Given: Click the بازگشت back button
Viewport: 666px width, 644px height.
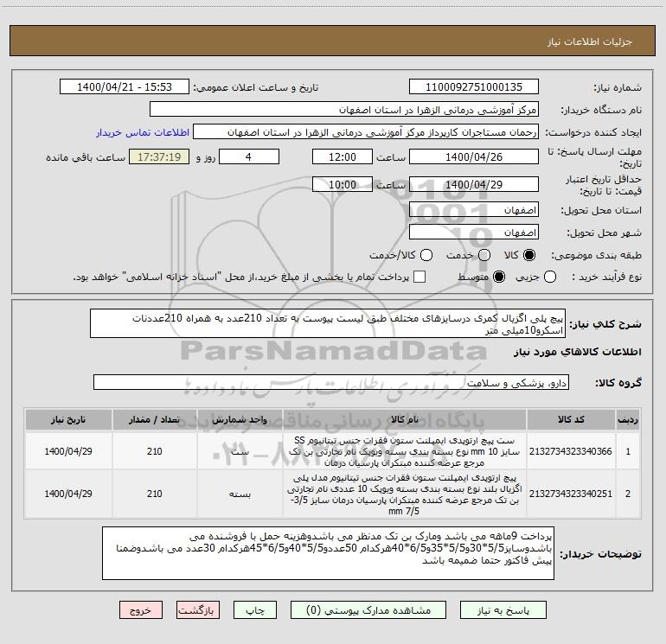Looking at the screenshot, I should click(x=198, y=610).
